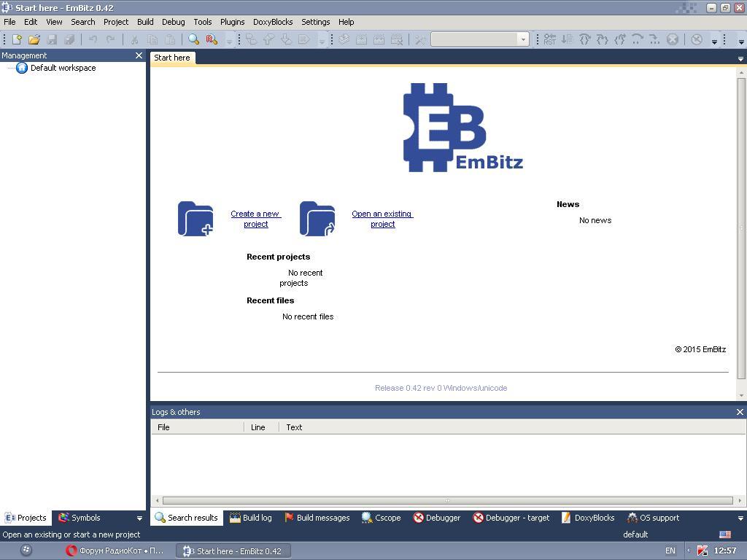This screenshot has height=560, width=747.
Task: Click the large Open existing project folder icon
Action: point(317,219)
